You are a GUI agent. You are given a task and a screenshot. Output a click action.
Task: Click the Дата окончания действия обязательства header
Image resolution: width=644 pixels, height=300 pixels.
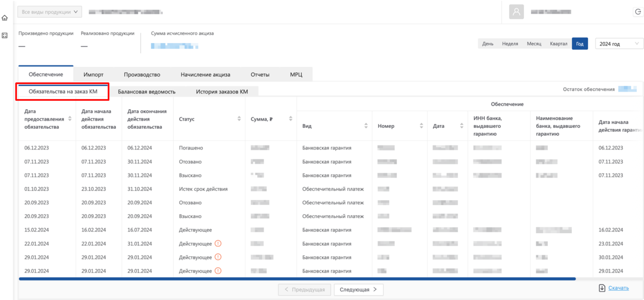147,119
